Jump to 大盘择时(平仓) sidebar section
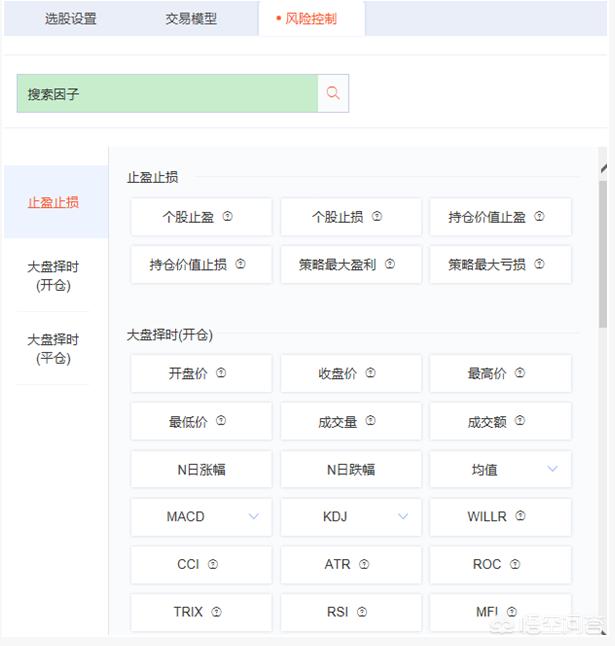This screenshot has width=615, height=646. 53,349
